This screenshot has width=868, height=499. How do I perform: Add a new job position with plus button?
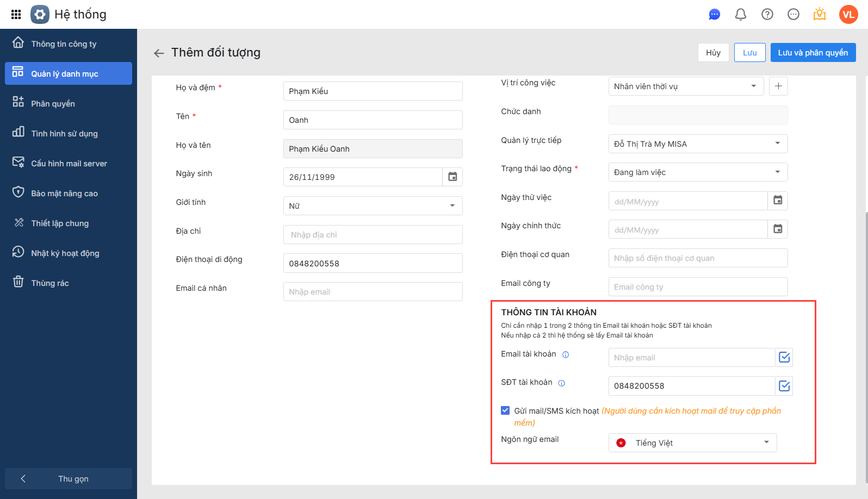[778, 86]
